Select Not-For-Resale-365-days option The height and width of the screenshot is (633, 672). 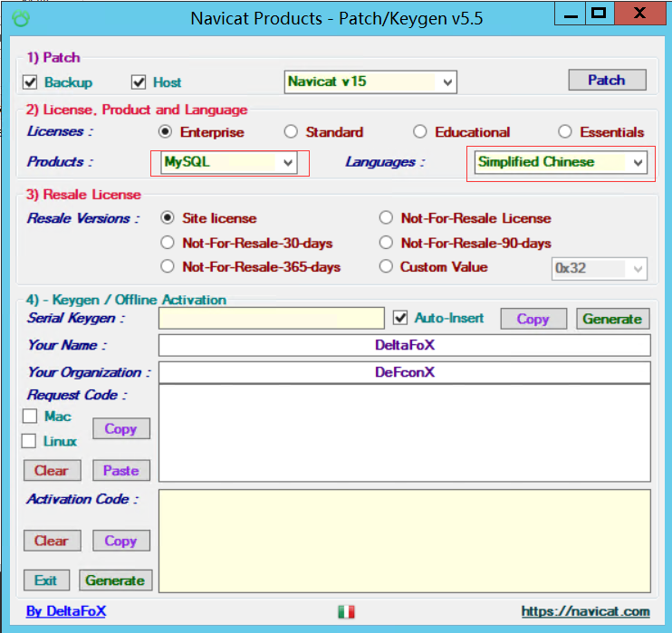click(168, 266)
